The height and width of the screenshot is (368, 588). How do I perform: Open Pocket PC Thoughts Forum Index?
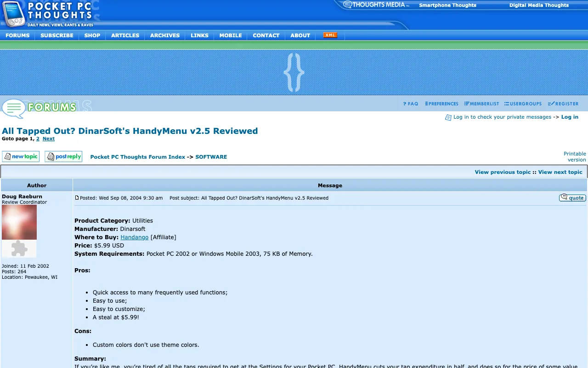coord(138,157)
